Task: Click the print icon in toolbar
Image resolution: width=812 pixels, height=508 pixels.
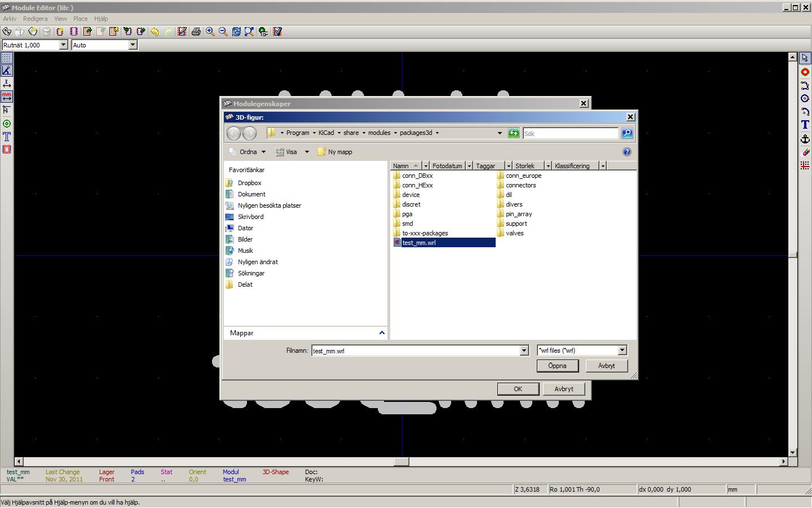Action: [x=196, y=32]
